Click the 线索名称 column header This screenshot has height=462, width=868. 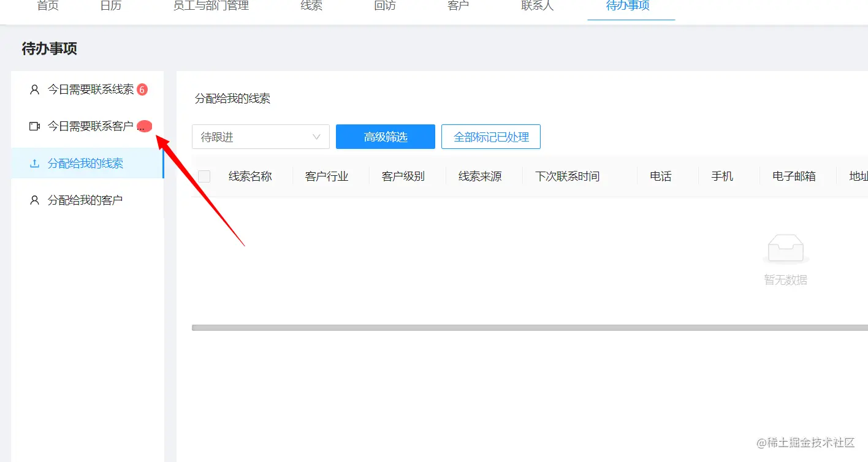tap(250, 176)
